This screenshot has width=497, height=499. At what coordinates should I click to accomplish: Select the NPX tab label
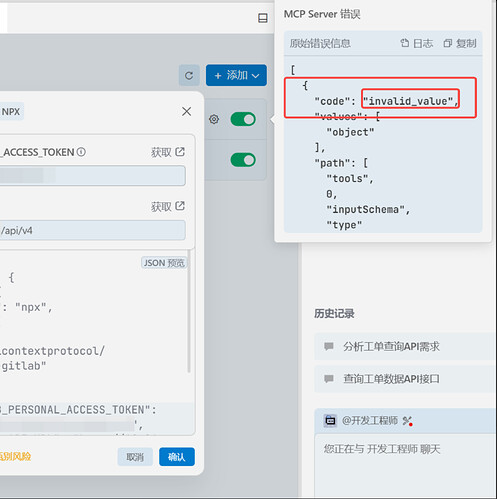[11, 111]
